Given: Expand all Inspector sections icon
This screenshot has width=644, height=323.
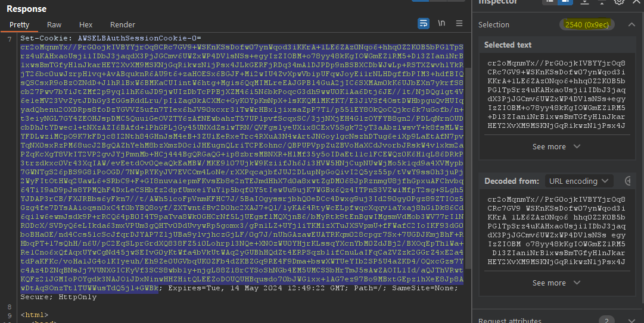Looking at the screenshot, I should [584, 2].
